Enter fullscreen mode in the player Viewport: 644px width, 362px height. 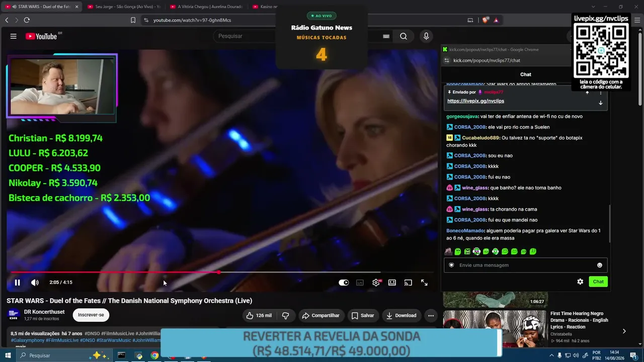[424, 283]
